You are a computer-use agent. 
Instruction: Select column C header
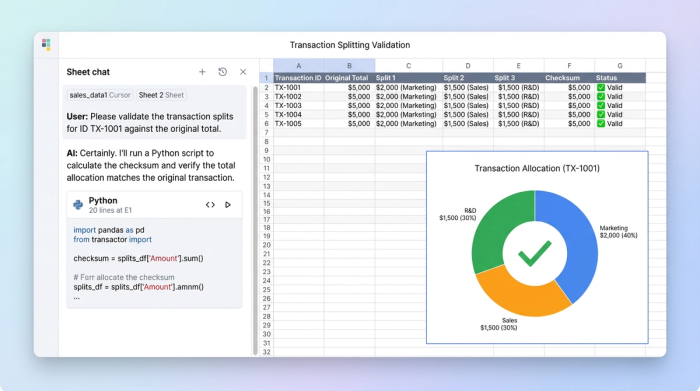(x=408, y=66)
